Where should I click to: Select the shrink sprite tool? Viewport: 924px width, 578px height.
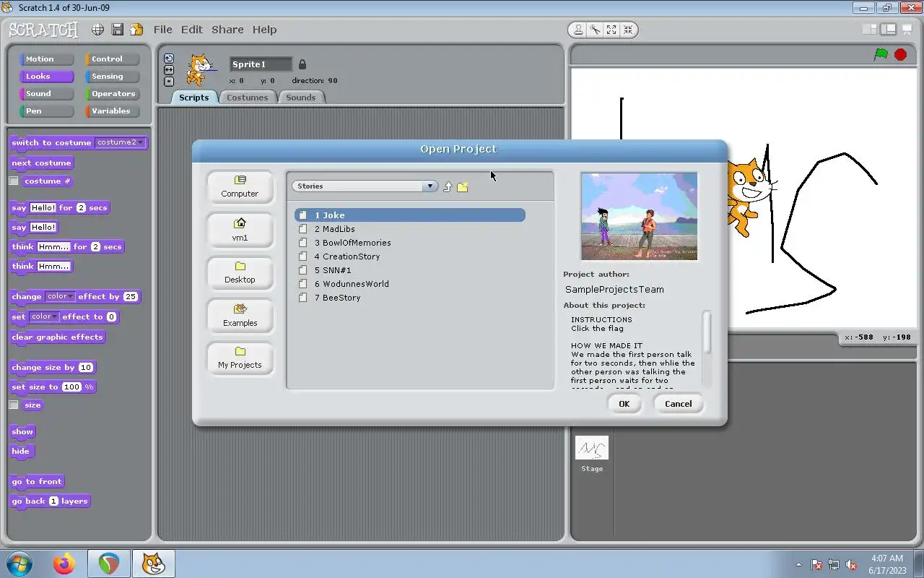point(628,30)
